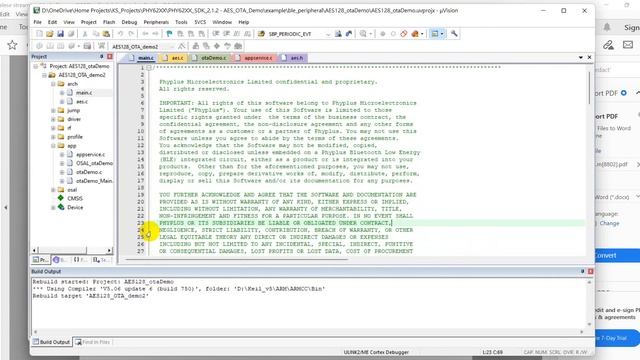Click the Paste icon
The width and height of the screenshot is (640, 360).
pos(106,34)
